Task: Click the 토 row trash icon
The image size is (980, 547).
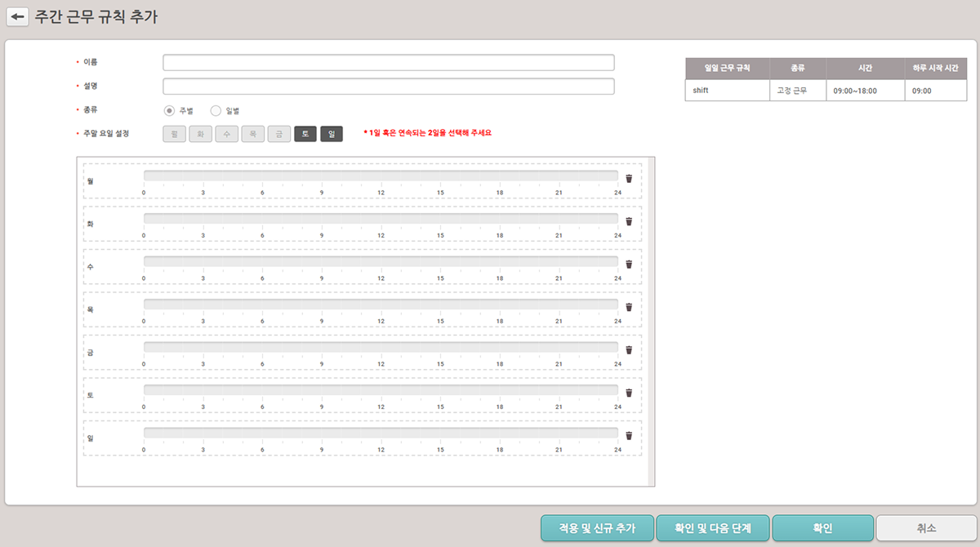Action: pos(629,393)
